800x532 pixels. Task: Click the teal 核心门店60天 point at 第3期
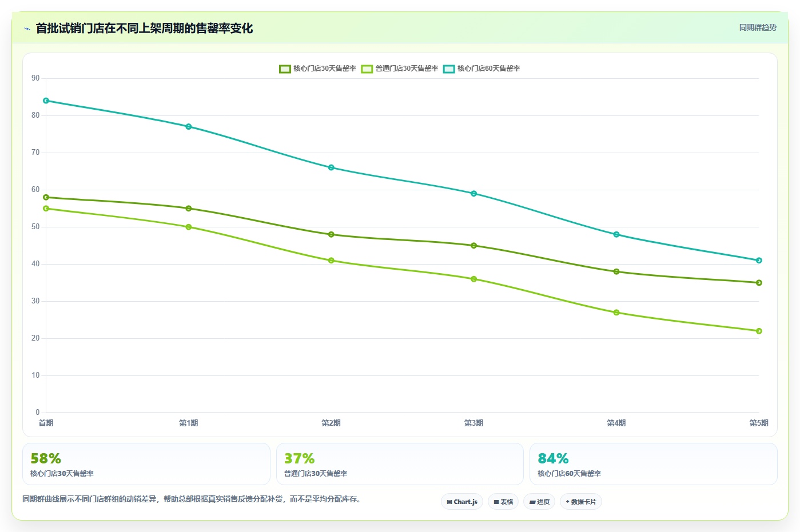474,194
